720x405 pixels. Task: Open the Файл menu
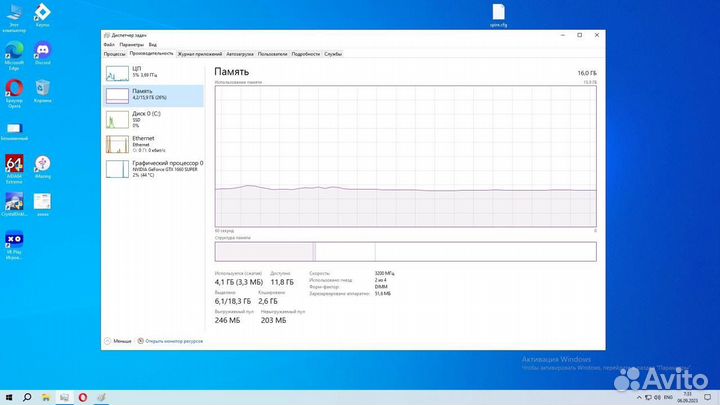[109, 44]
